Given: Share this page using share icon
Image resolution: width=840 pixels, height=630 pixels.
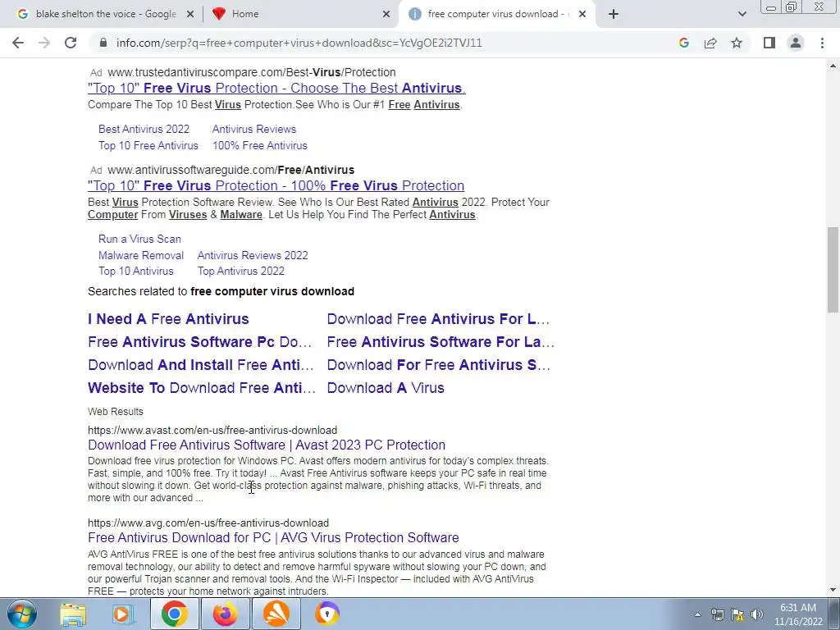Looking at the screenshot, I should tap(710, 43).
